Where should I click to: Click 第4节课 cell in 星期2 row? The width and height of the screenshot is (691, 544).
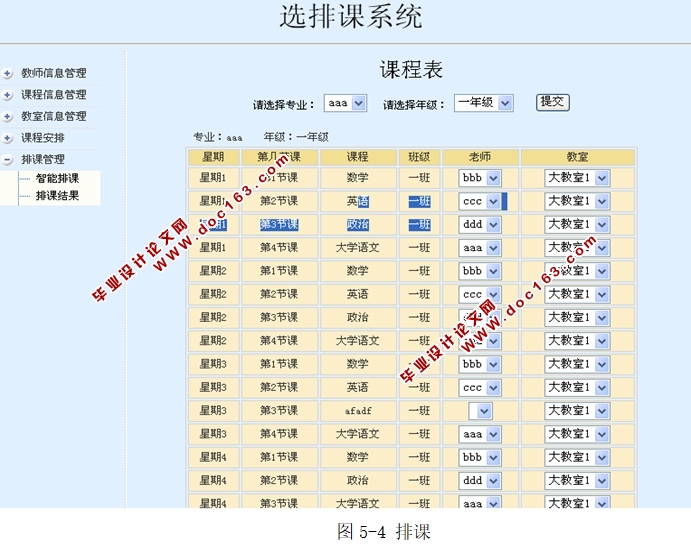[279, 341]
